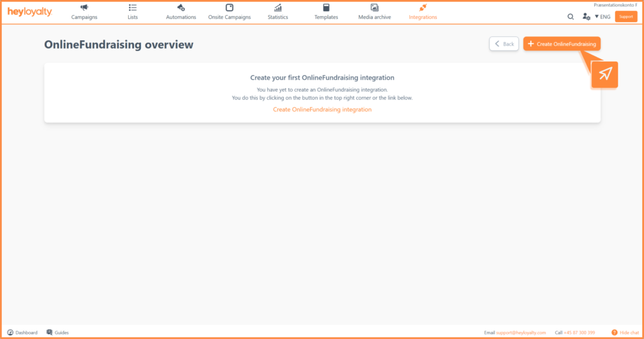Go back using the Back button
This screenshot has height=339, width=644.
click(504, 44)
